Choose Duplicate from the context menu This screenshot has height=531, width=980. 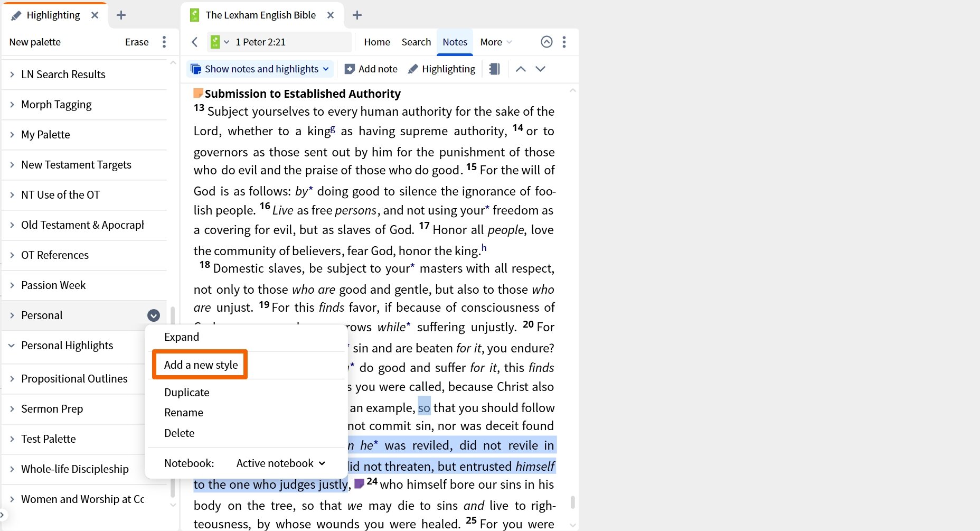pos(187,393)
